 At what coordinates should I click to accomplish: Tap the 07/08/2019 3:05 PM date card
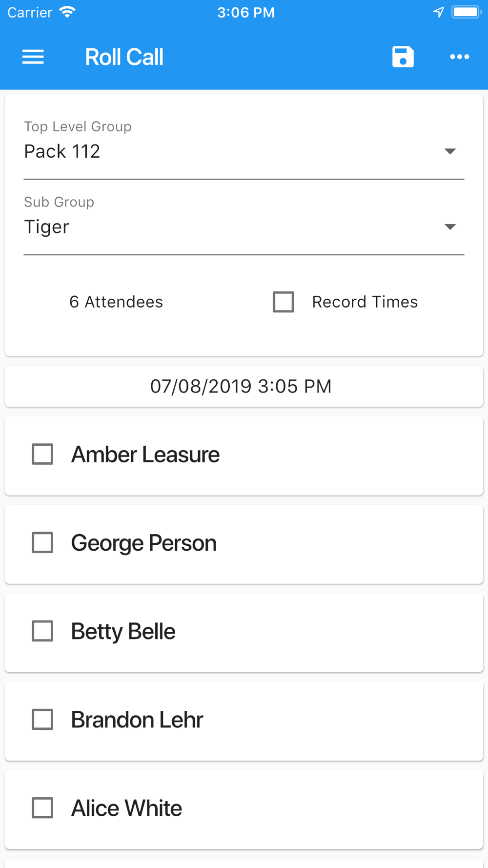pyautogui.click(x=244, y=386)
